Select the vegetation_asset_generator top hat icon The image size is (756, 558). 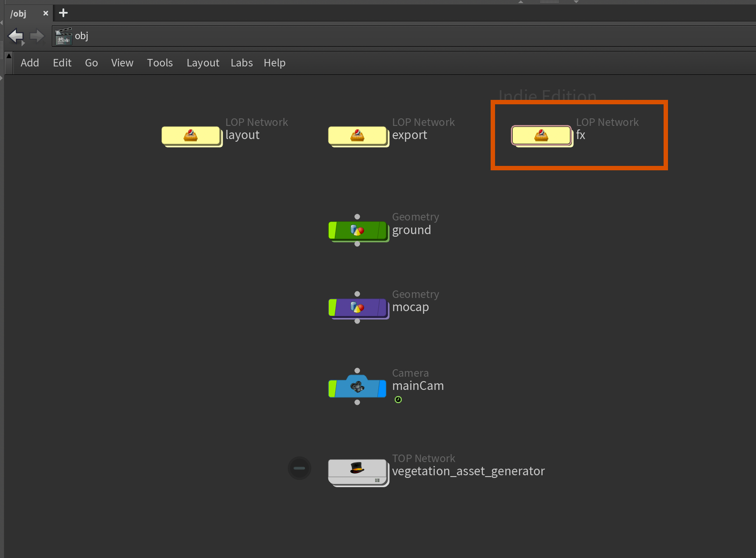pyautogui.click(x=357, y=468)
